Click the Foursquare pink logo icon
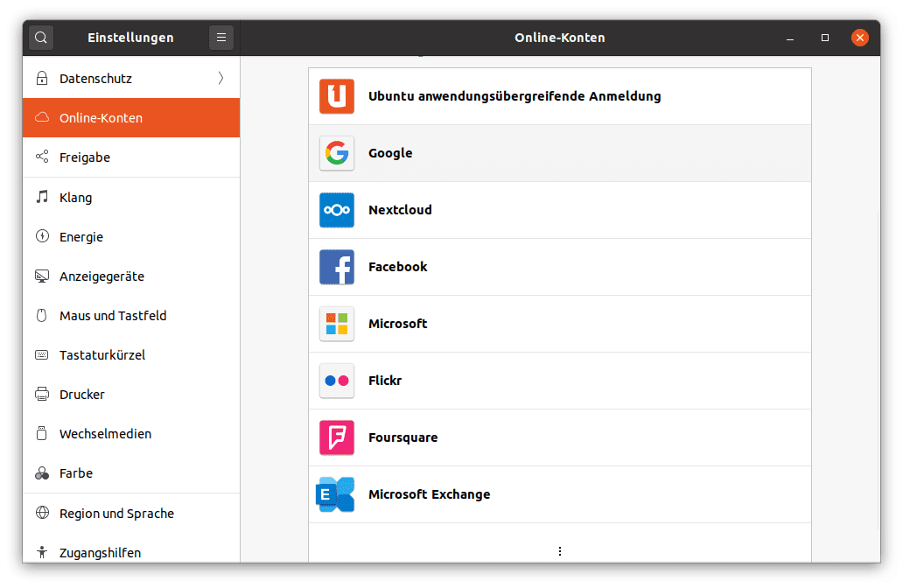Screen dimensions: 903x588 [337, 437]
